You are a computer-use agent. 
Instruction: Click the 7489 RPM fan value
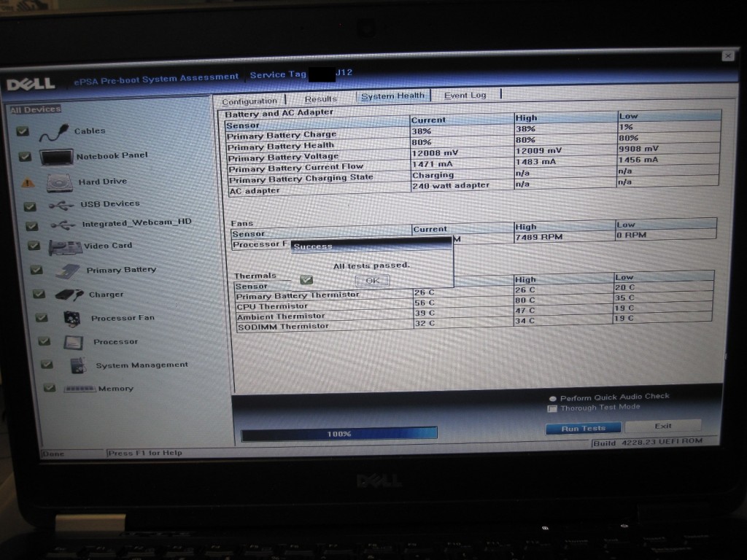(x=539, y=237)
